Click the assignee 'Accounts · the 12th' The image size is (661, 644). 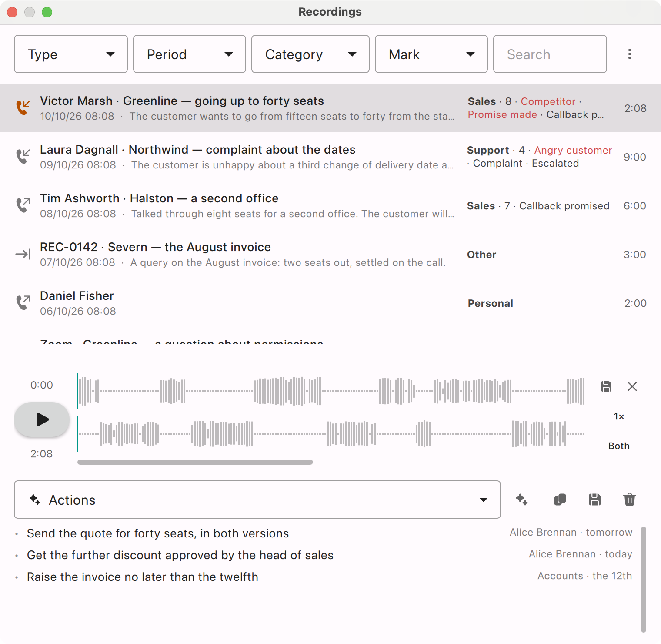pyautogui.click(x=584, y=576)
